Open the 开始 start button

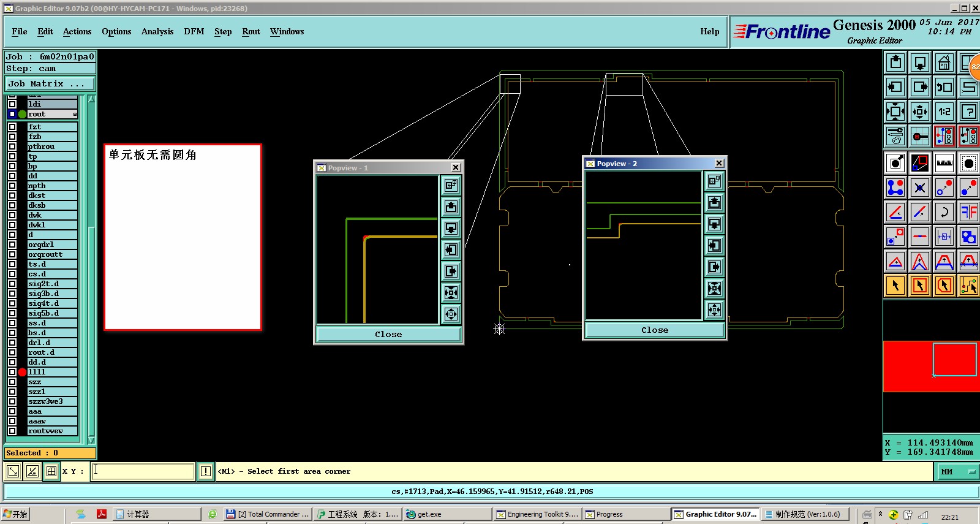pyautogui.click(x=15, y=514)
